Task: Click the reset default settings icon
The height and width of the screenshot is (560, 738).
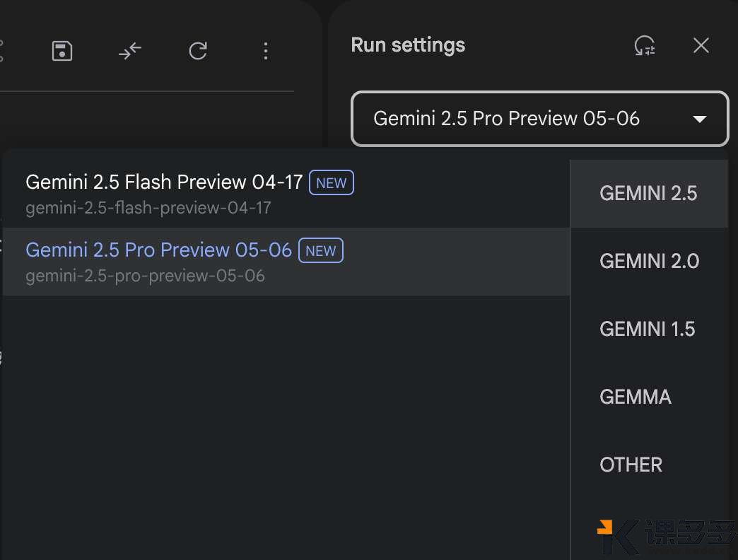Action: click(645, 46)
